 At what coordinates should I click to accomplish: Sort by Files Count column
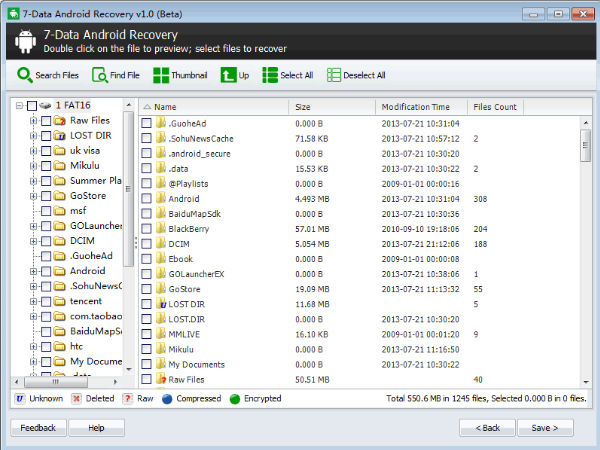[x=495, y=107]
